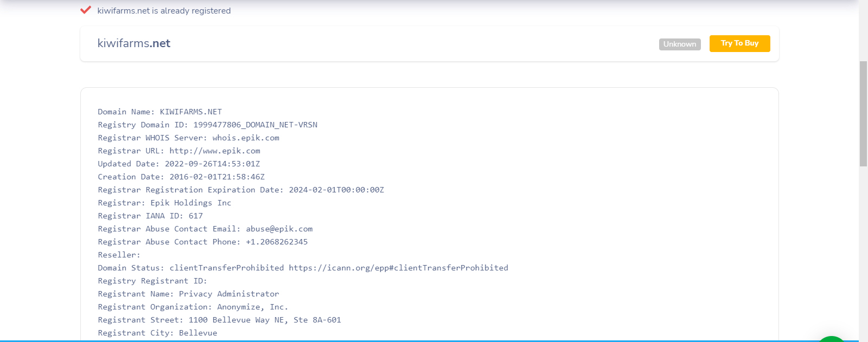
Task: Select the Registry Domain ID line
Action: click(208, 125)
